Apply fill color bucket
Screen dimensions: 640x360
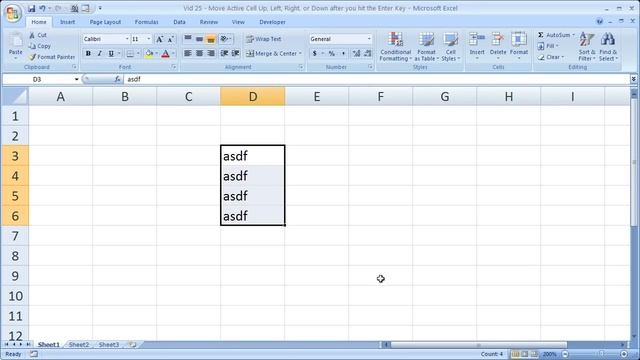149,53
